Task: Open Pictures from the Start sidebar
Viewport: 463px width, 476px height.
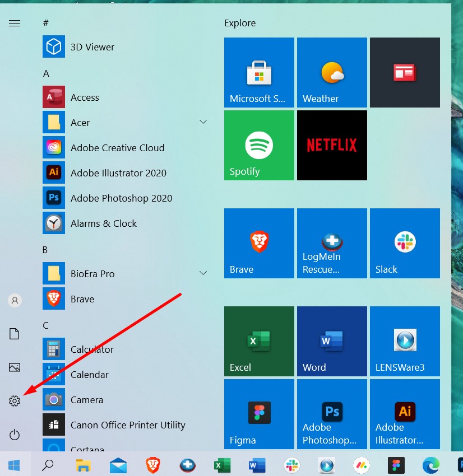Action: pos(14,367)
